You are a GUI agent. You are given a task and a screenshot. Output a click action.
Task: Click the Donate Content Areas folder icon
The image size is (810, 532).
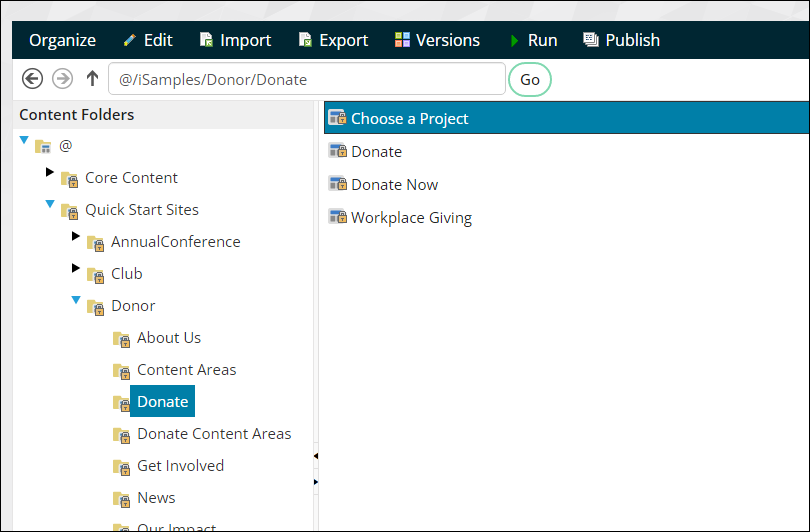[121, 435]
